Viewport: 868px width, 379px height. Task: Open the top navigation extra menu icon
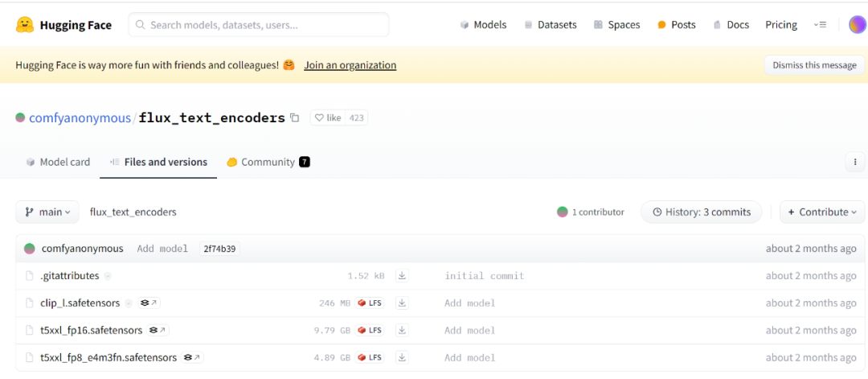[820, 25]
